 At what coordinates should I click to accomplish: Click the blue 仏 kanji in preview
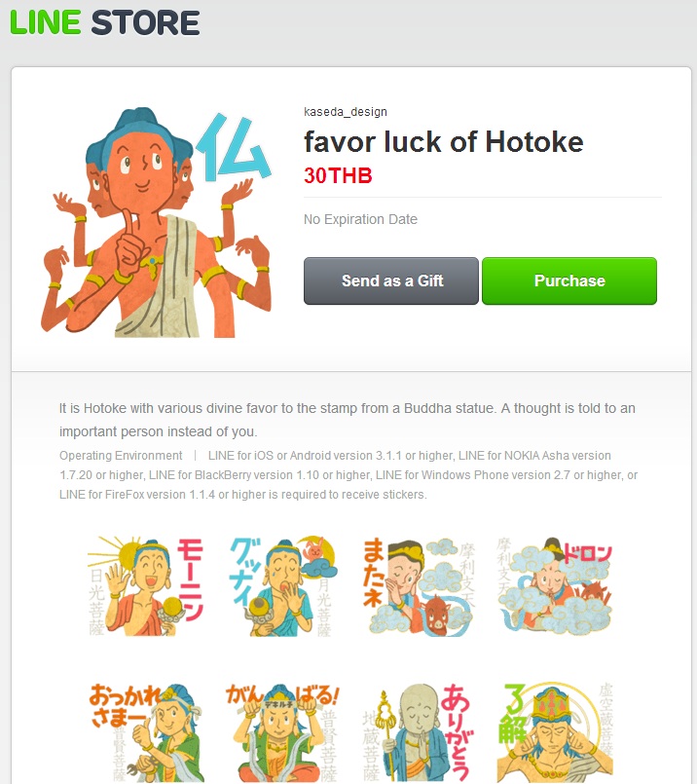pyautogui.click(x=233, y=147)
